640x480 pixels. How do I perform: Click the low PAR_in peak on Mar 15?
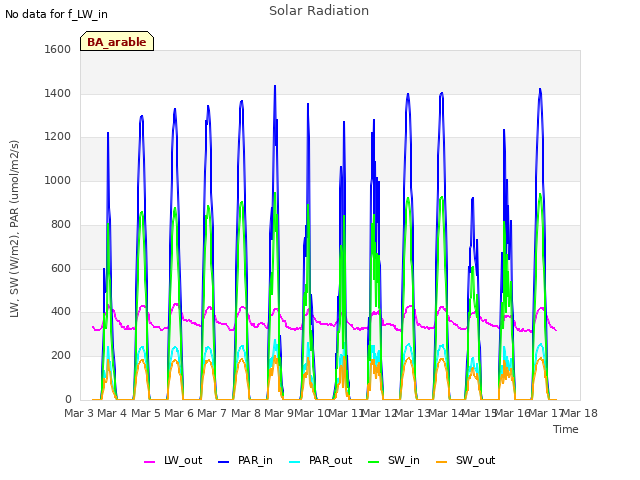[x=473, y=199]
